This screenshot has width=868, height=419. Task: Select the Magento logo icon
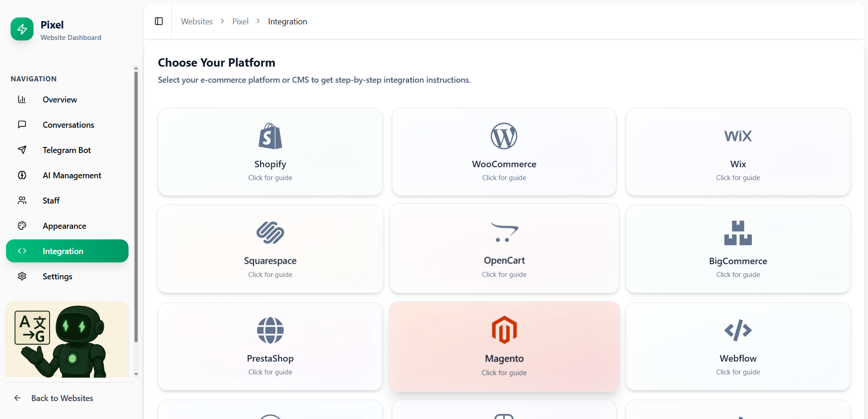pos(504,330)
